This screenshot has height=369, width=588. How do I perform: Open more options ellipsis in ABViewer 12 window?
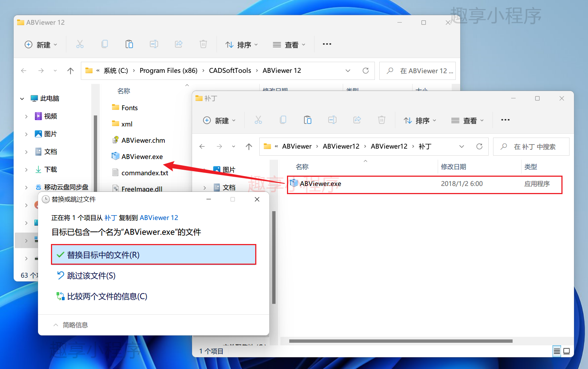327,44
